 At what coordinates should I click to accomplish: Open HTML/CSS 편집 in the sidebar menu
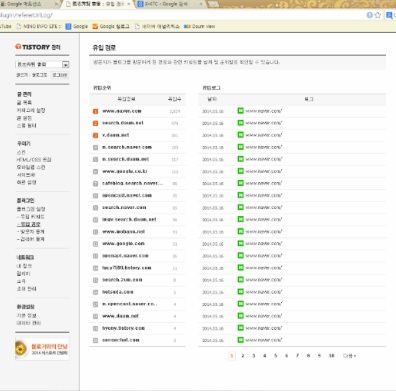(x=34, y=160)
